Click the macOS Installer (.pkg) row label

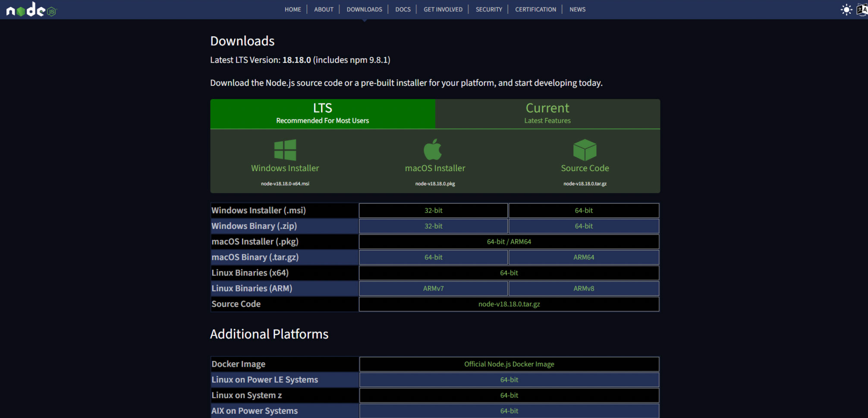coord(255,242)
